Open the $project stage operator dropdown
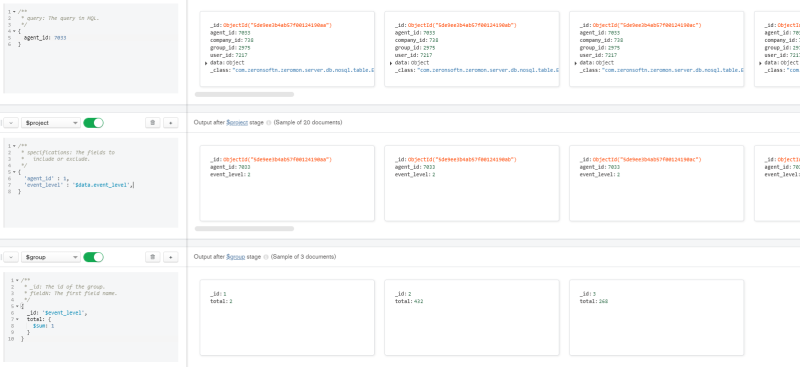800x367 pixels. (x=51, y=123)
